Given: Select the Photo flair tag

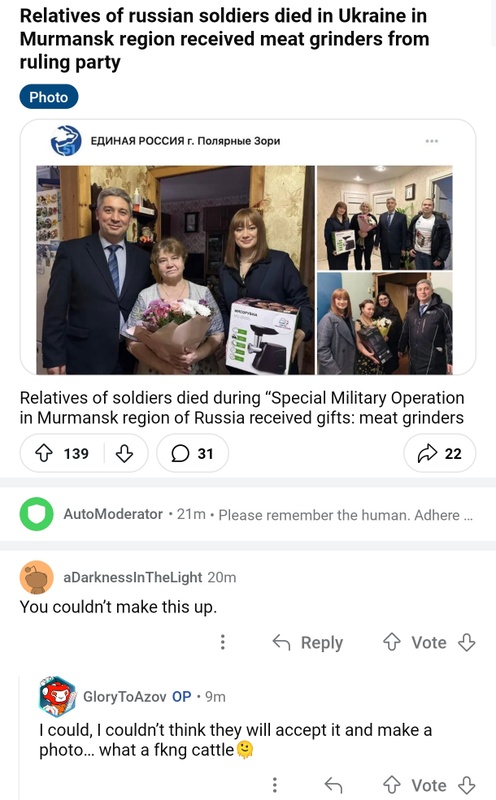Looking at the screenshot, I should [49, 97].
